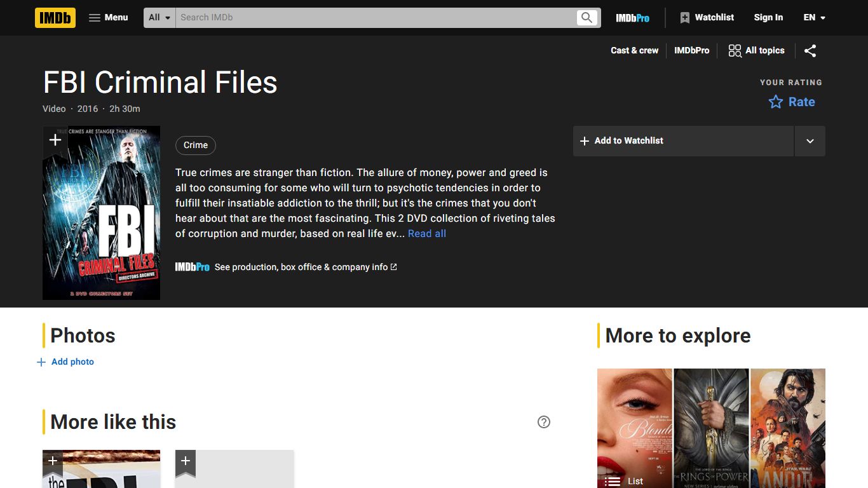Image resolution: width=868 pixels, height=488 pixels.
Task: Open the first More like this poster
Action: click(x=101, y=469)
